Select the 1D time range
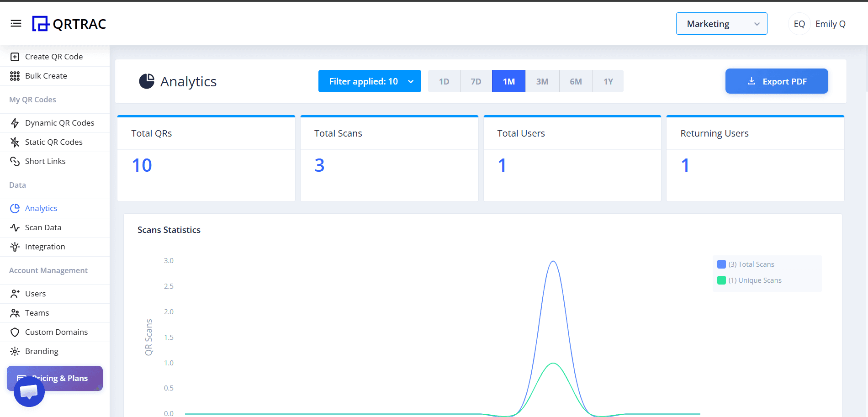 click(444, 81)
